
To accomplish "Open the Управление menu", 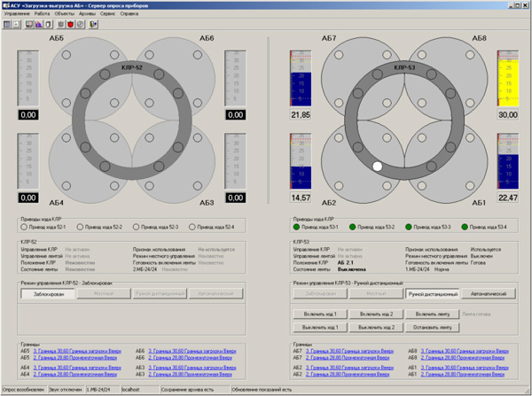I will point(17,15).
